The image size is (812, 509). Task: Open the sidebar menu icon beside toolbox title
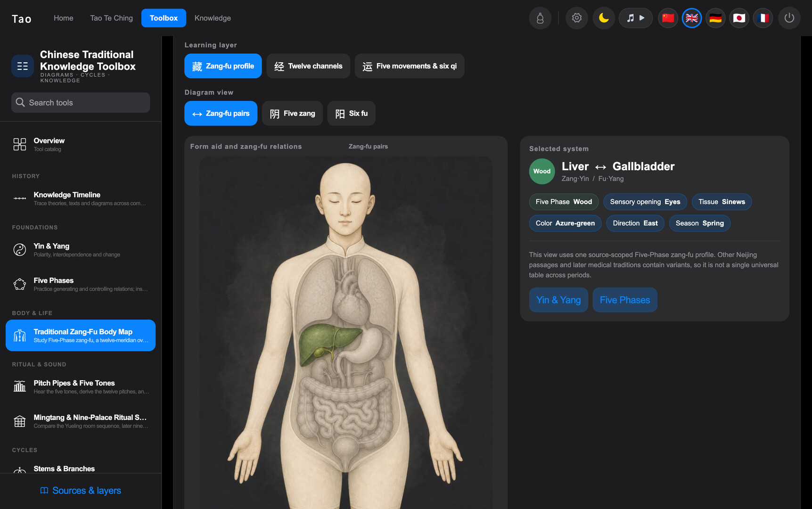[23, 66]
